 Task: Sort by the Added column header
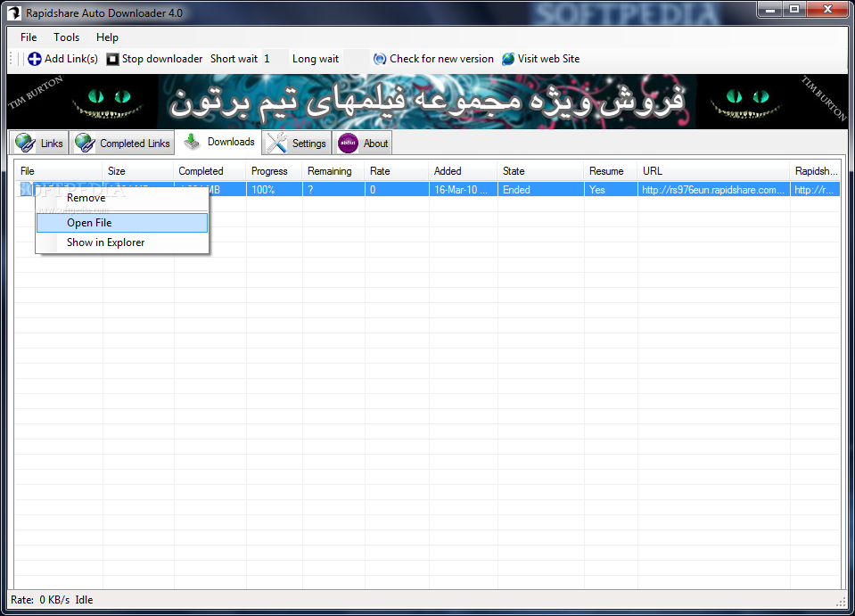(463, 171)
